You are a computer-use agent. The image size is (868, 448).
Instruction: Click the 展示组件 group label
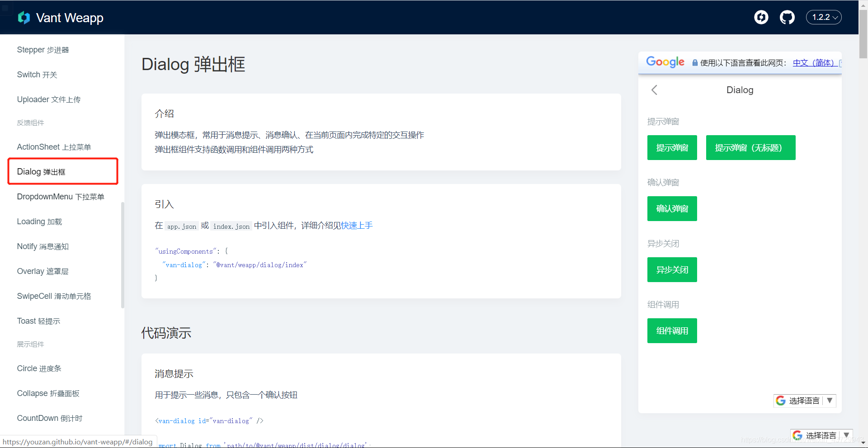(30, 344)
